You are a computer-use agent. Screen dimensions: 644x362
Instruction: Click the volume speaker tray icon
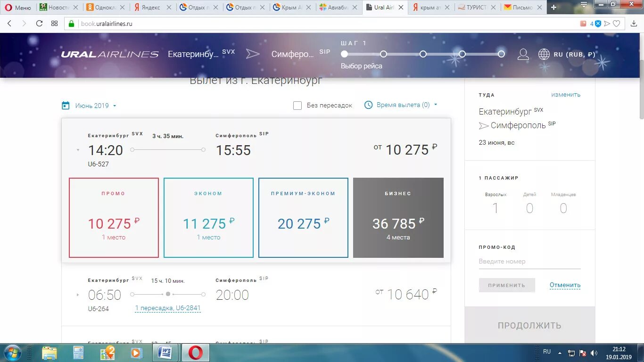594,353
